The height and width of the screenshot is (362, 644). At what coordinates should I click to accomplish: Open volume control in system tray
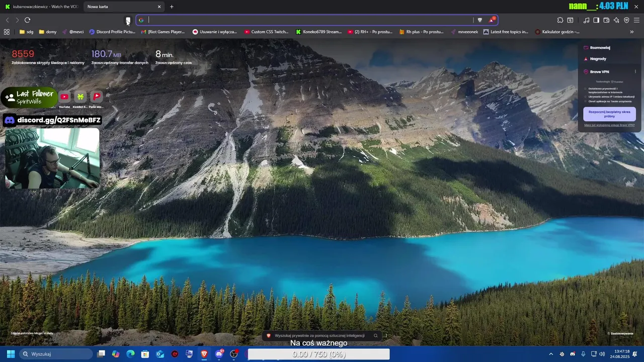(602, 354)
